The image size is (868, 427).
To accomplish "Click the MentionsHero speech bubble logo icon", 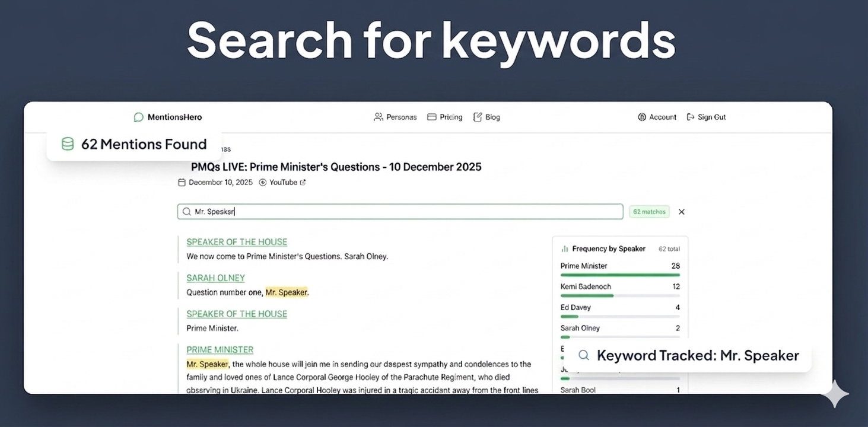I will pos(138,117).
